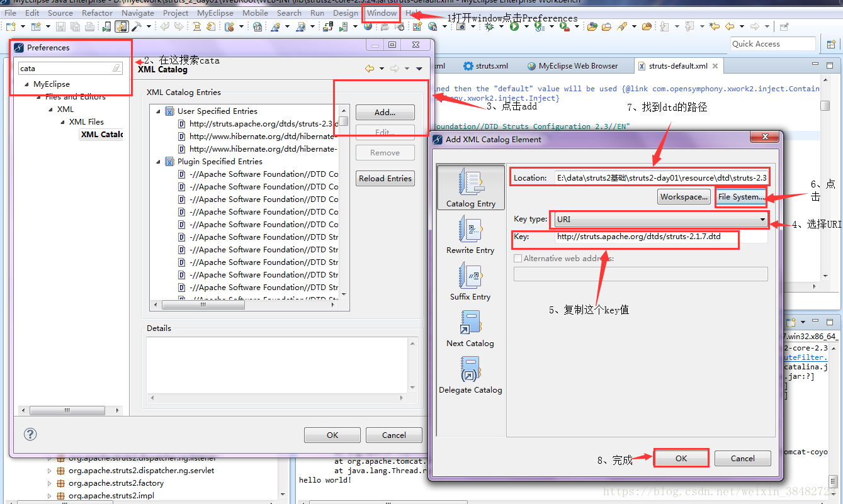Click the File System... button
This screenshot has height=504, width=843.
pos(741,197)
